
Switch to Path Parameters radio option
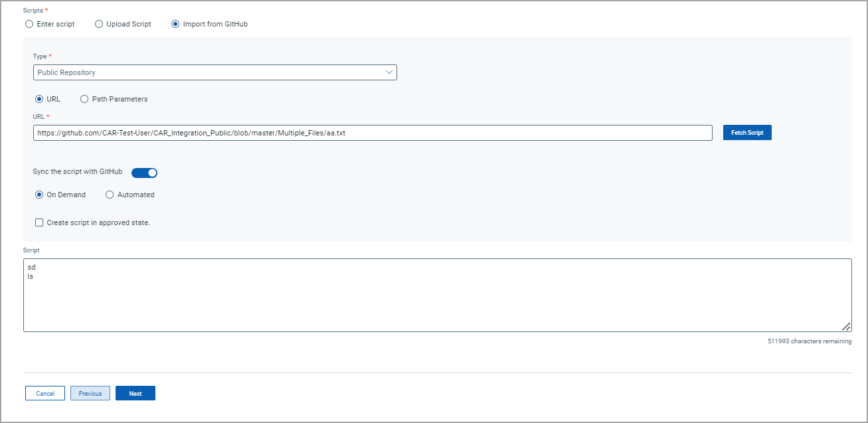[x=84, y=99]
